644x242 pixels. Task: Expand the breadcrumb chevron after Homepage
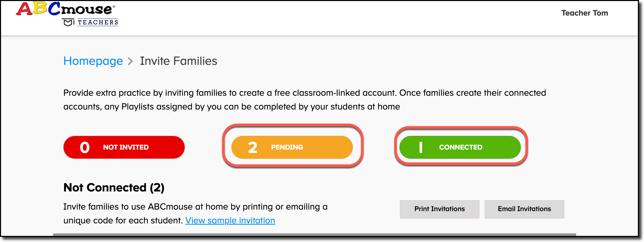pyautogui.click(x=131, y=61)
